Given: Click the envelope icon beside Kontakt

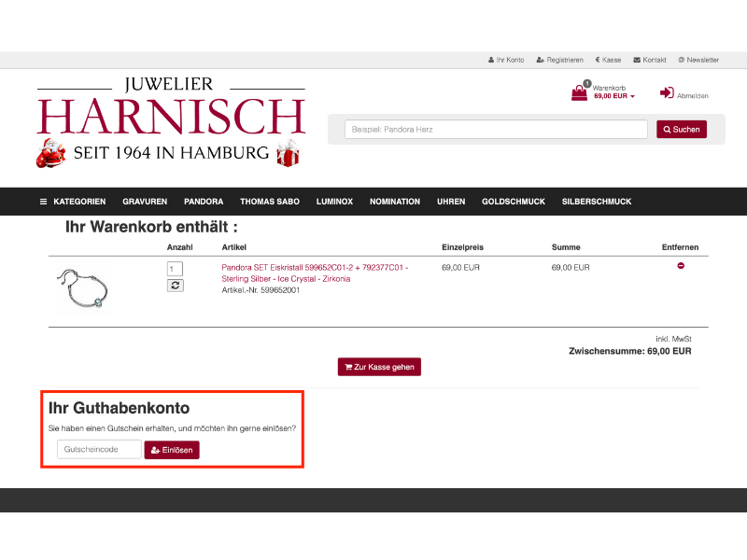Looking at the screenshot, I should tap(637, 60).
